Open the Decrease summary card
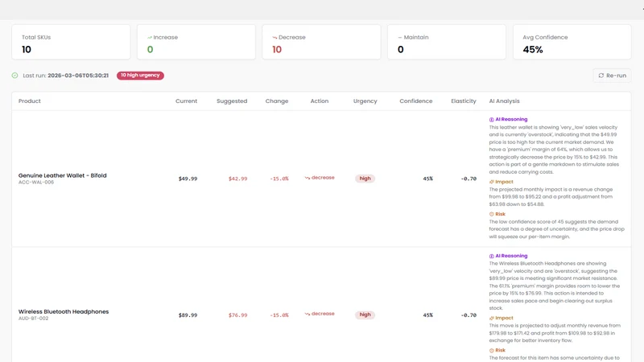644x362 pixels. [321, 42]
